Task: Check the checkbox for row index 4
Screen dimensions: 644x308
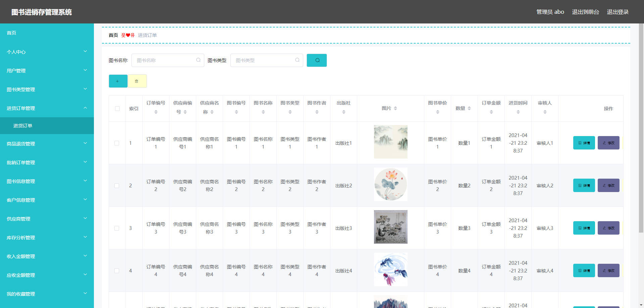Action: 117,271
